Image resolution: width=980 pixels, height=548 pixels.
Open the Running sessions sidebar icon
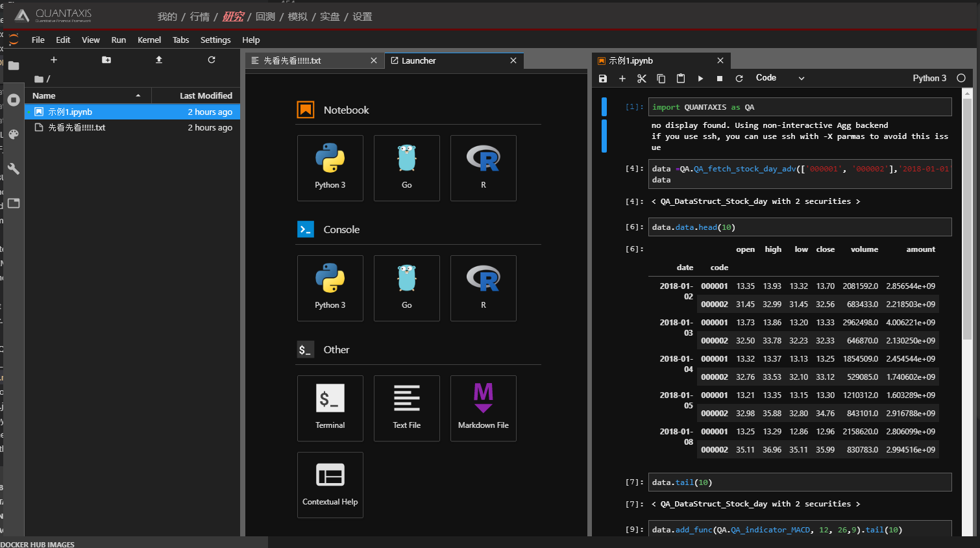14,100
